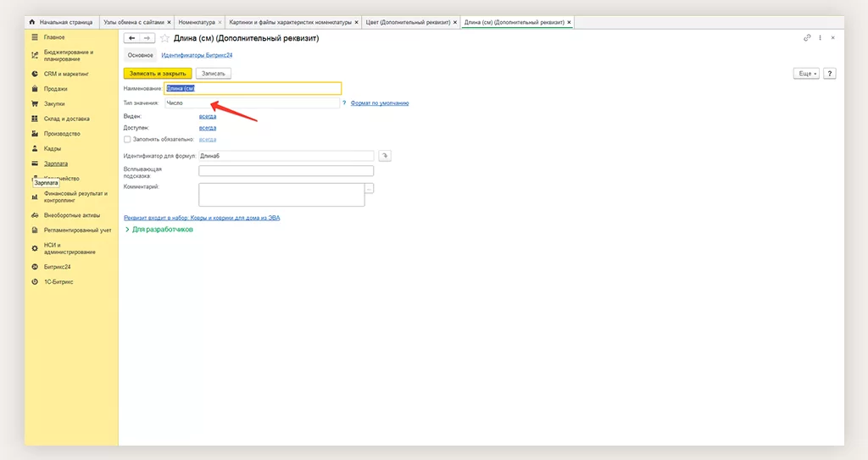Image resolution: width=868 pixels, height=460 pixels.
Task: Click the refresh icon beside the formula identifier
Action: (385, 156)
